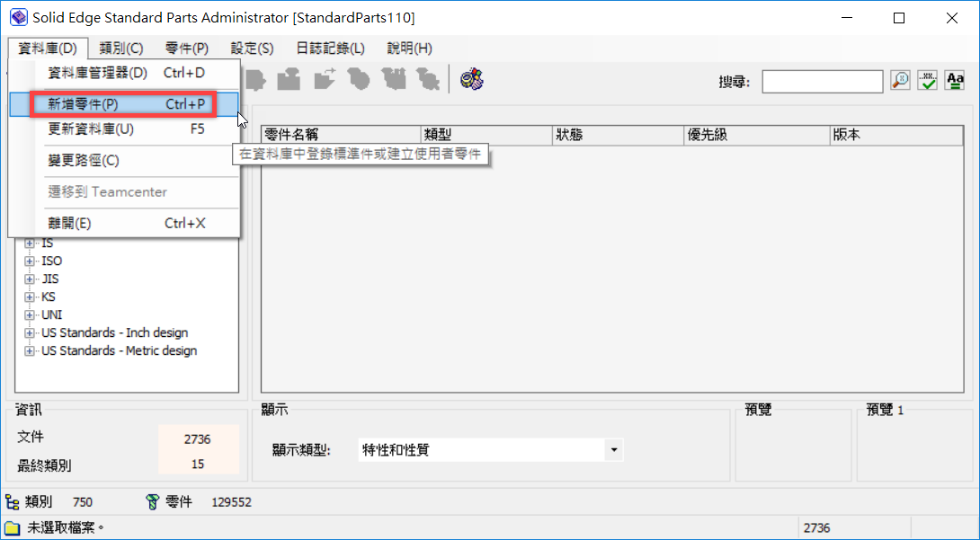
Task: Open the 資料庫(D) menu
Action: click(48, 48)
